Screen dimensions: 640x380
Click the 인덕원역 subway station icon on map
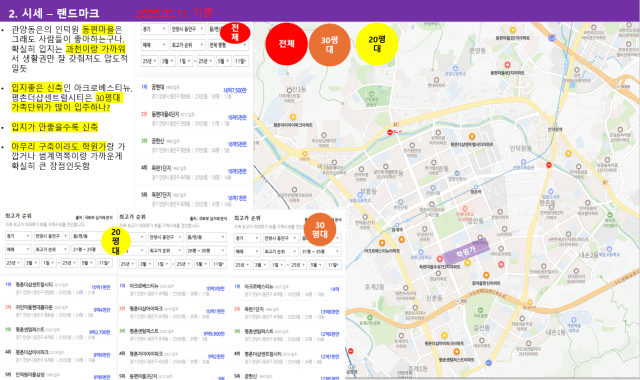(x=555, y=124)
